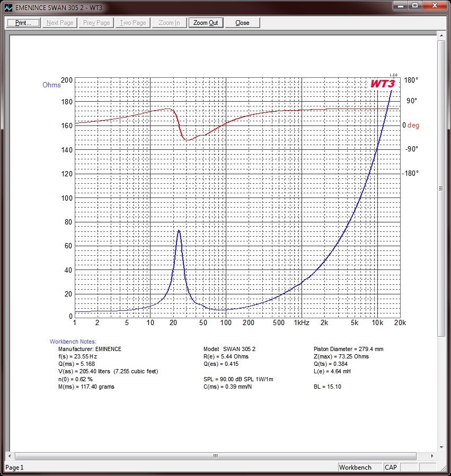
Task: Click the Next Page button
Action: 60,23
